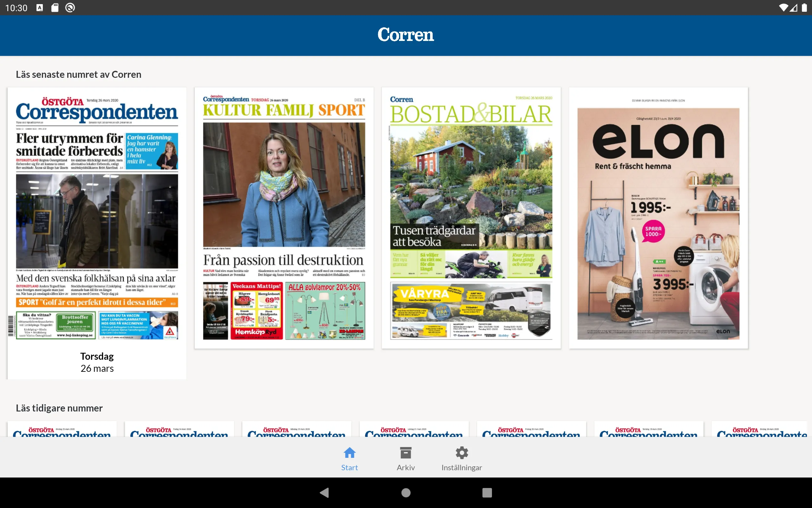Tap the 'Läs tidigare nummer' heading
This screenshot has height=508, width=812.
(59, 408)
